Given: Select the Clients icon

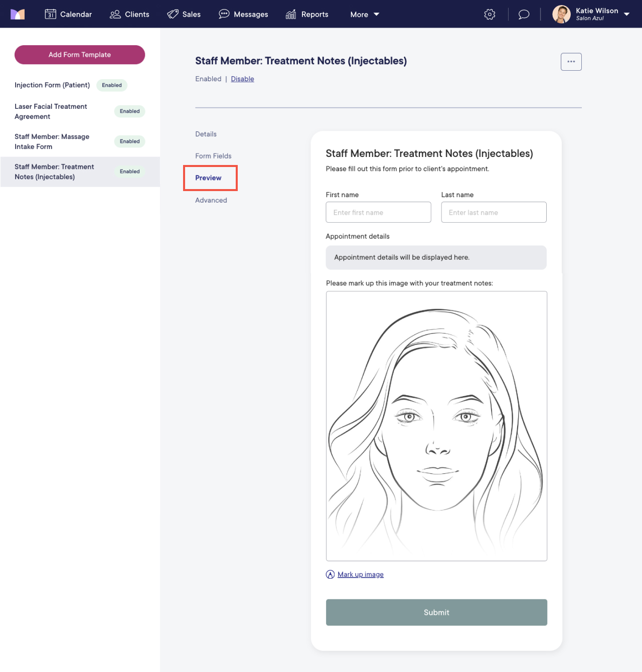Looking at the screenshot, I should [115, 14].
